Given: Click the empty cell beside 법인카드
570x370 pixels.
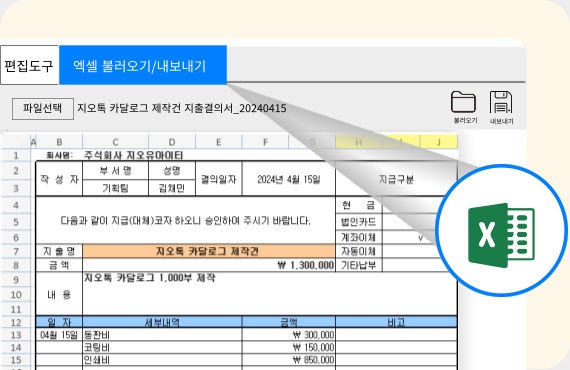Looking at the screenshot, I should coord(419,222).
